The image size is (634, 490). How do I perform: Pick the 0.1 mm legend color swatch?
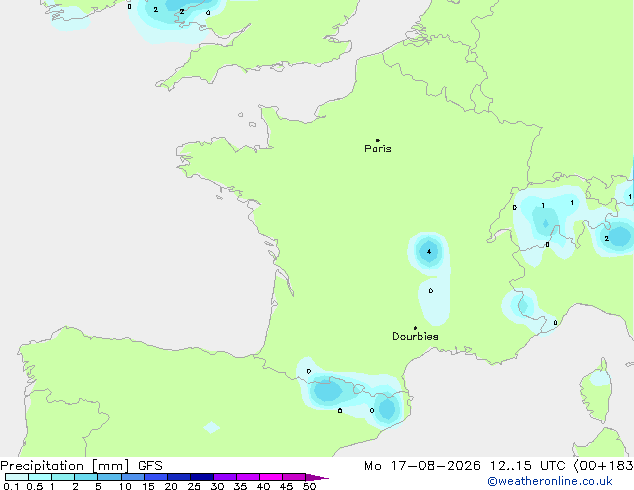(17, 477)
